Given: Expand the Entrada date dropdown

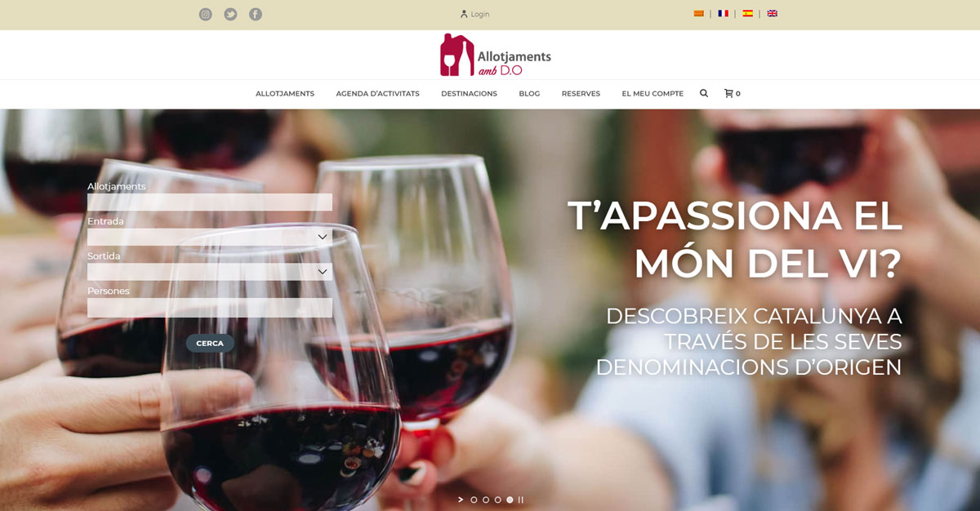Looking at the screenshot, I should [x=210, y=237].
